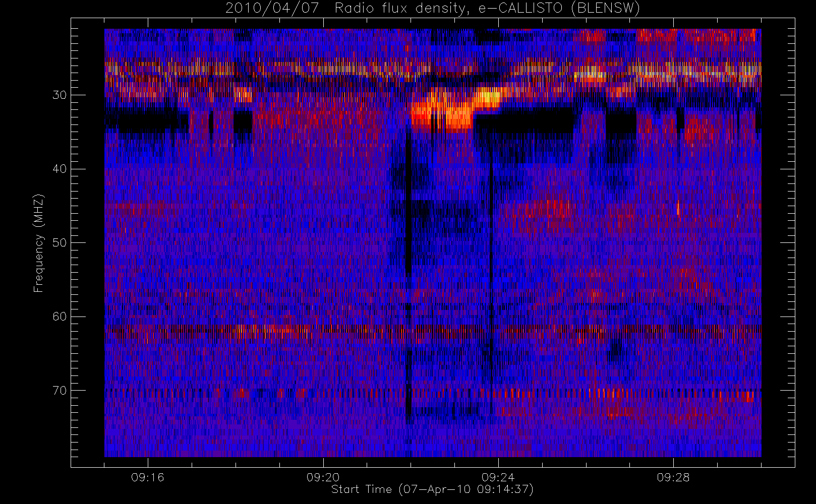816x504 pixels.
Task: Click the '09:20' time tick label
Action: click(x=323, y=477)
